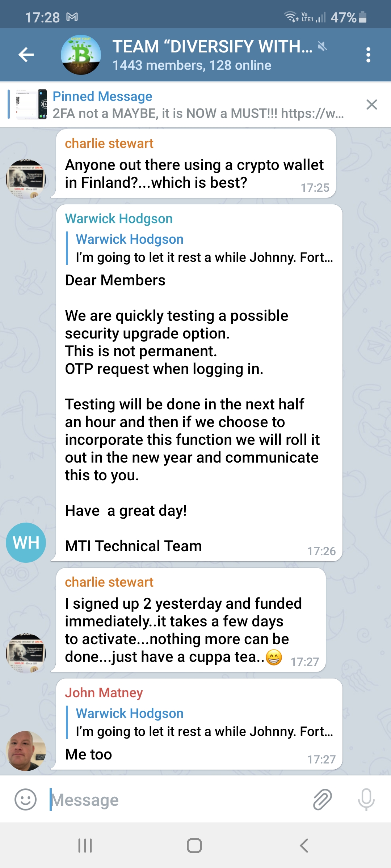Image resolution: width=391 pixels, height=868 pixels.
Task: Tap charlie stewart's avatar beside the Finland message
Action: tap(26, 179)
